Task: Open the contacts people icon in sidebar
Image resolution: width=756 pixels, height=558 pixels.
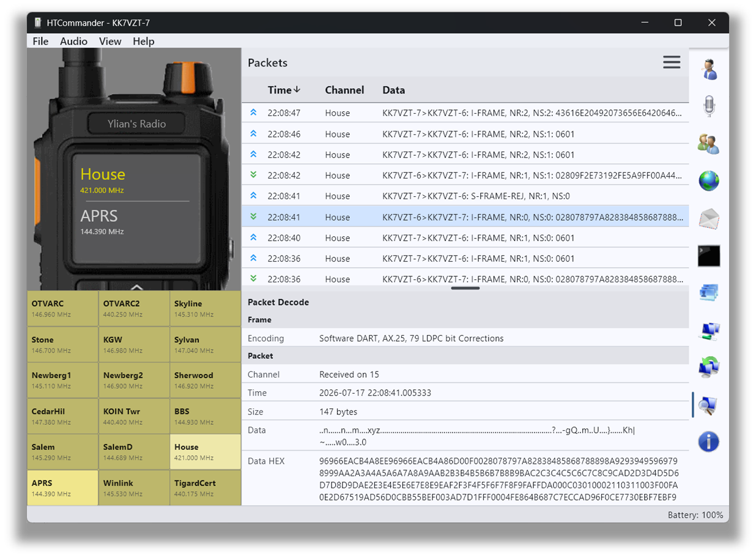Action: tap(709, 144)
